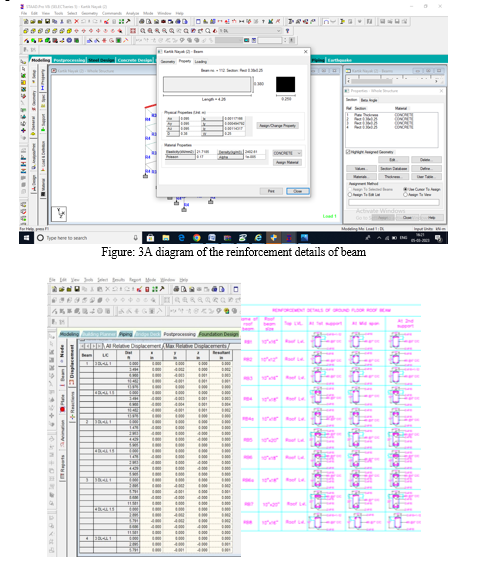
Task: Click the Values button in Properties panel
Action: pos(360,169)
